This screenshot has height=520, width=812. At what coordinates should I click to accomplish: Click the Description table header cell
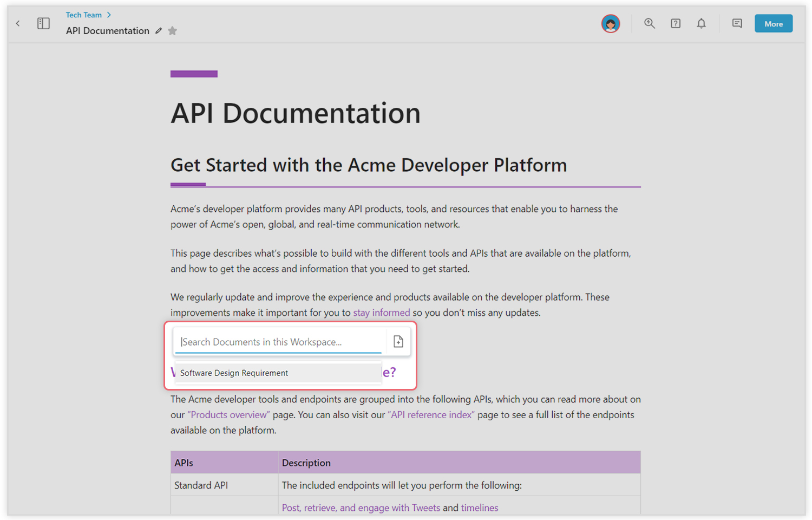459,463
